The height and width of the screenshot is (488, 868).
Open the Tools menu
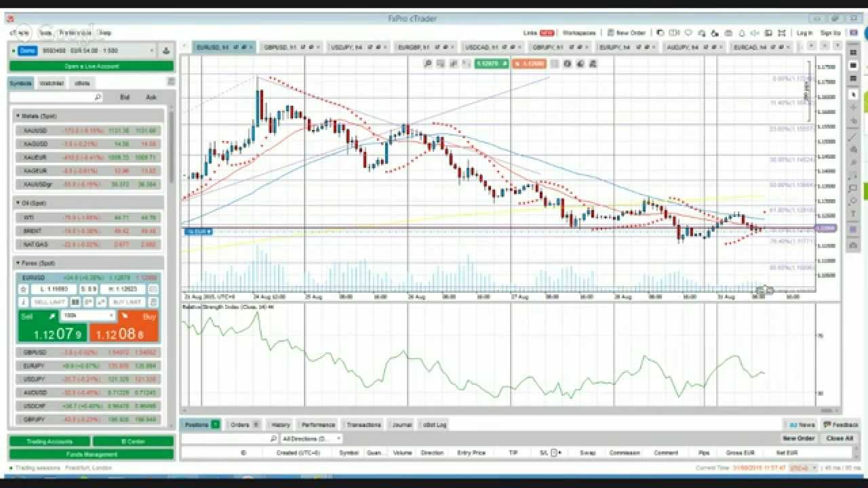point(45,33)
